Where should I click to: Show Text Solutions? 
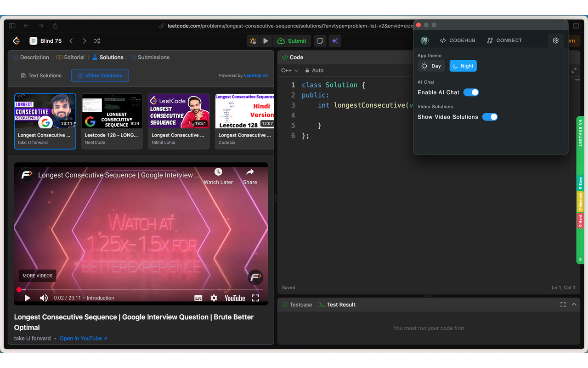coord(41,75)
